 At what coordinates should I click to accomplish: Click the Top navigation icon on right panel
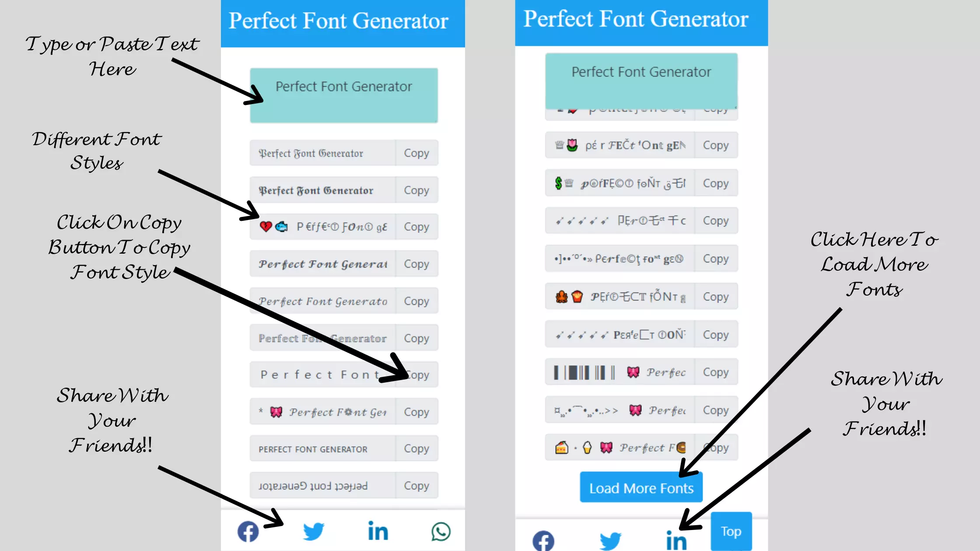point(730,531)
